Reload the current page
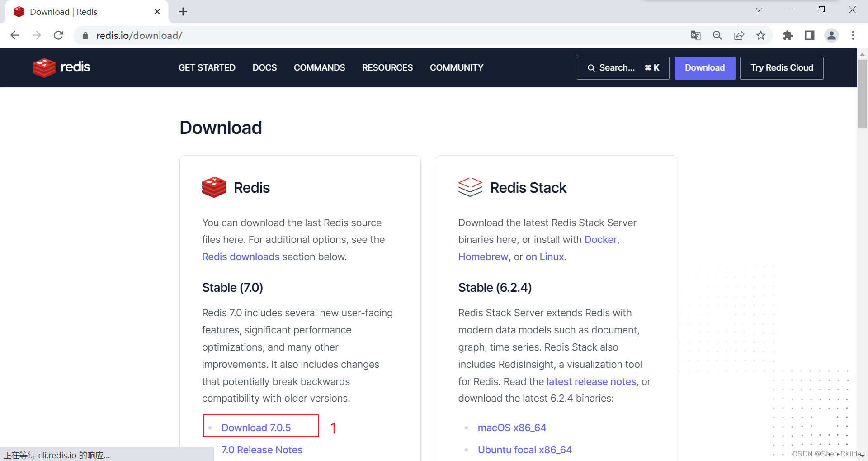Screen dimensions: 868x461 click(x=58, y=35)
